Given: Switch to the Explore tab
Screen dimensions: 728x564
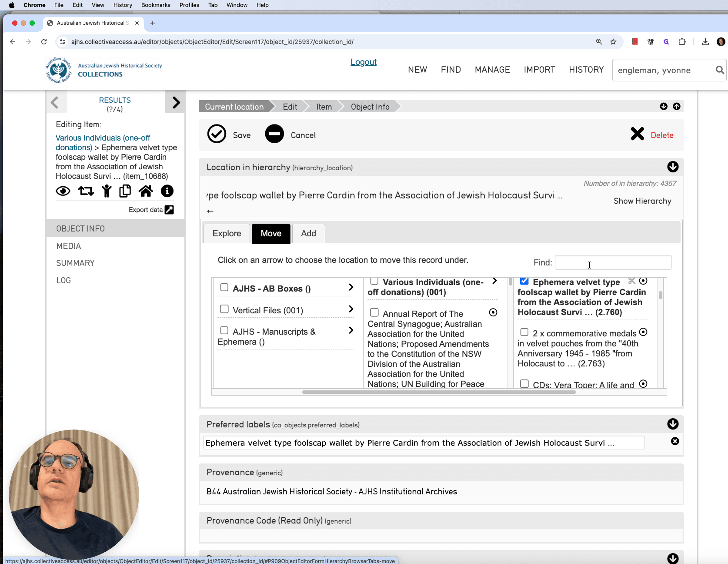Looking at the screenshot, I should [x=227, y=234].
